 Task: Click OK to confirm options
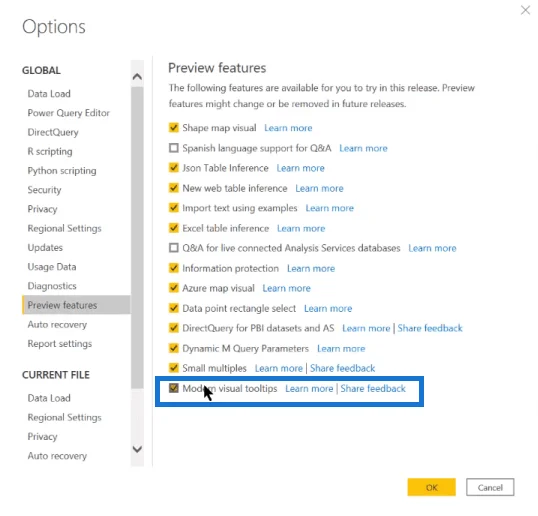coord(431,487)
